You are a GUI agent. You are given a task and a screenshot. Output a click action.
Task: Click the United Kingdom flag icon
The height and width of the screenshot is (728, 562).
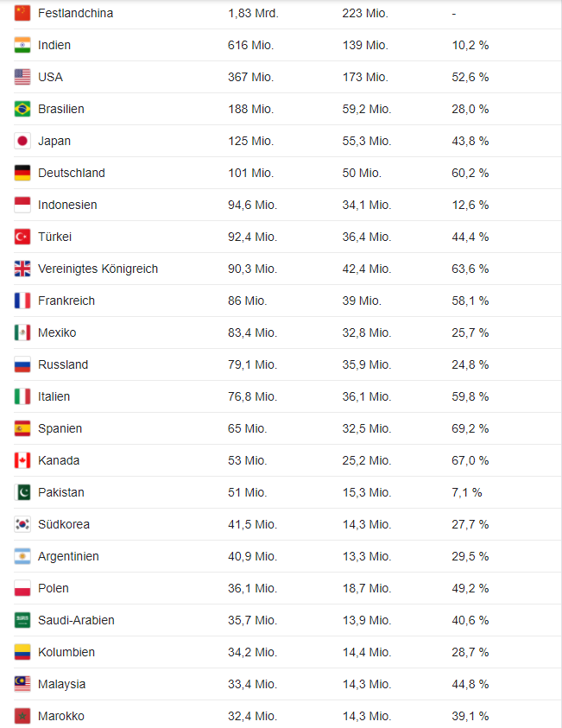pos(22,269)
